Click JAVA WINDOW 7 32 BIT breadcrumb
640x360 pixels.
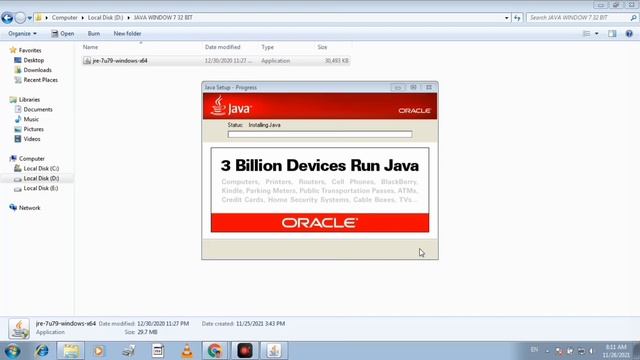163,18
